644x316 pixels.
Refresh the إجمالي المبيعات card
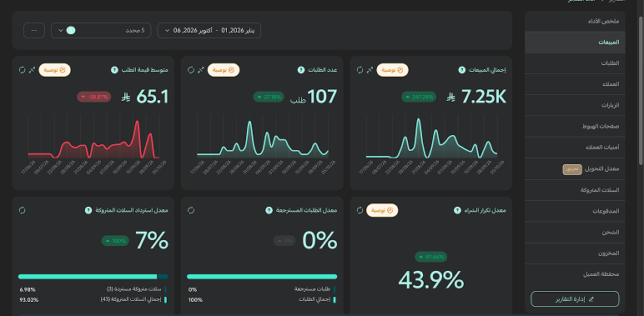coord(360,70)
